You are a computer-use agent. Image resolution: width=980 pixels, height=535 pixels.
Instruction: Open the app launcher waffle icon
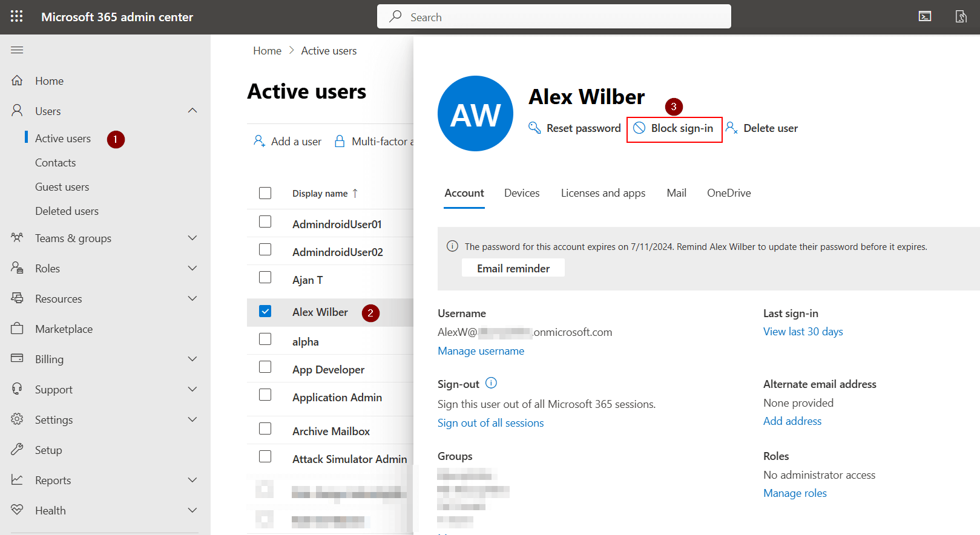17,16
